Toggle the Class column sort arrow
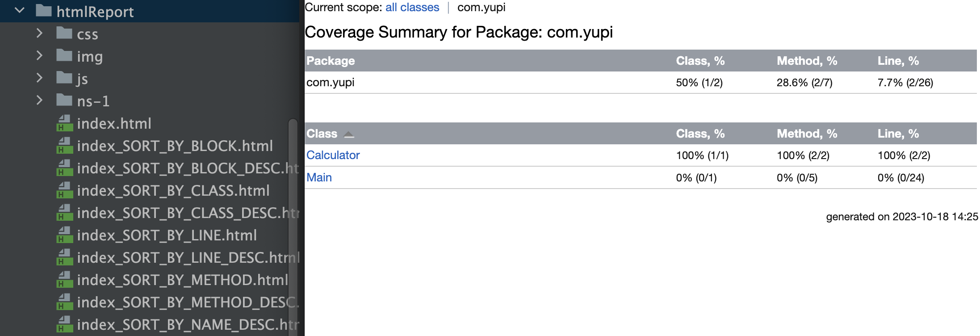 click(x=349, y=134)
